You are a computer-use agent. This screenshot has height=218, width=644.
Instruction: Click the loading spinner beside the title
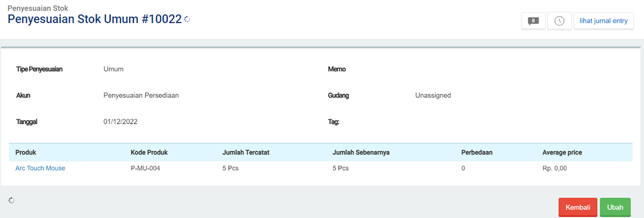pyautogui.click(x=187, y=19)
